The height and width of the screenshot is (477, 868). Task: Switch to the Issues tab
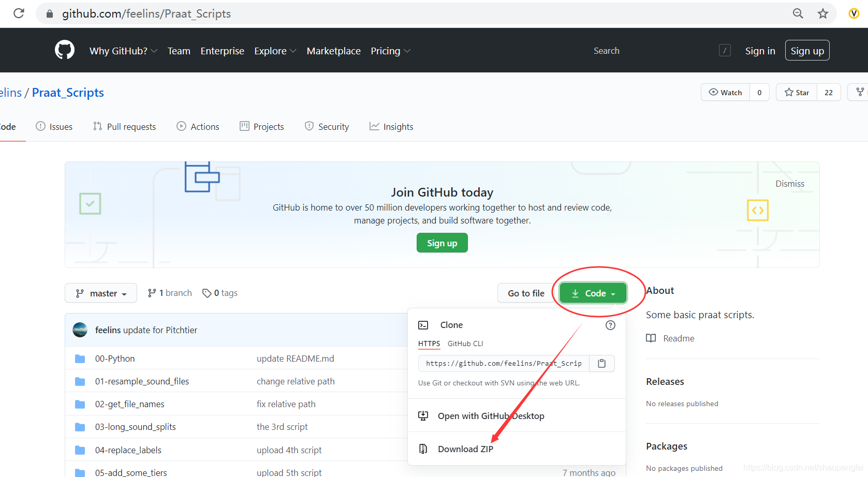coord(54,127)
